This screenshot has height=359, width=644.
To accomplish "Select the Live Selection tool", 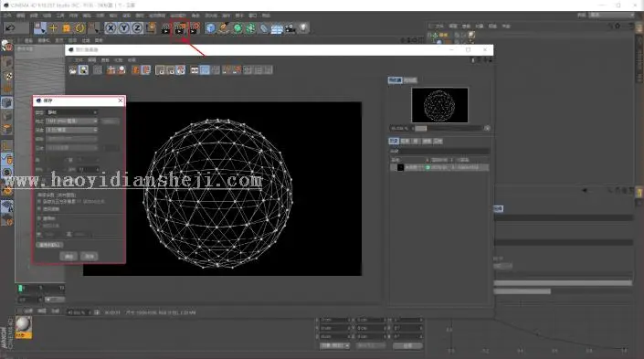I will (x=39, y=28).
